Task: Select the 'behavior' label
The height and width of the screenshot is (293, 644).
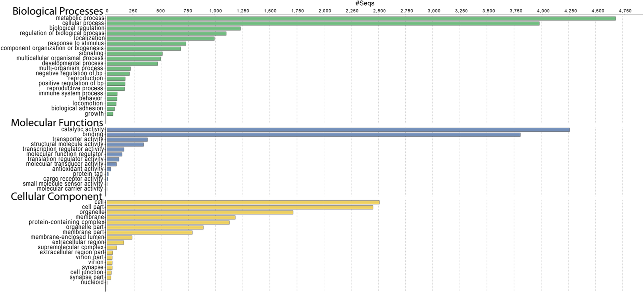Action: pos(91,98)
